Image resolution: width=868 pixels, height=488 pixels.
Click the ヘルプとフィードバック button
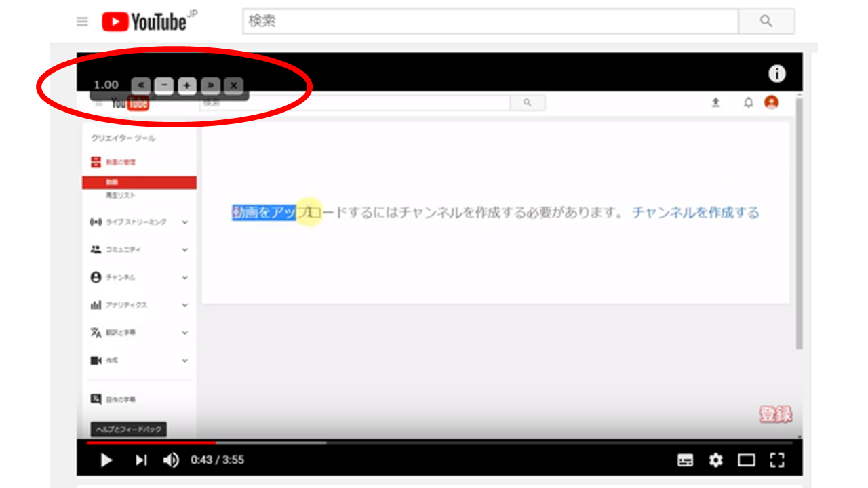129,429
